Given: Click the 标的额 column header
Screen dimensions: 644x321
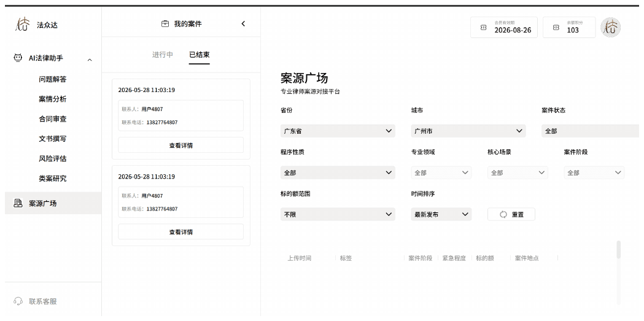Looking at the screenshot, I should (484, 258).
